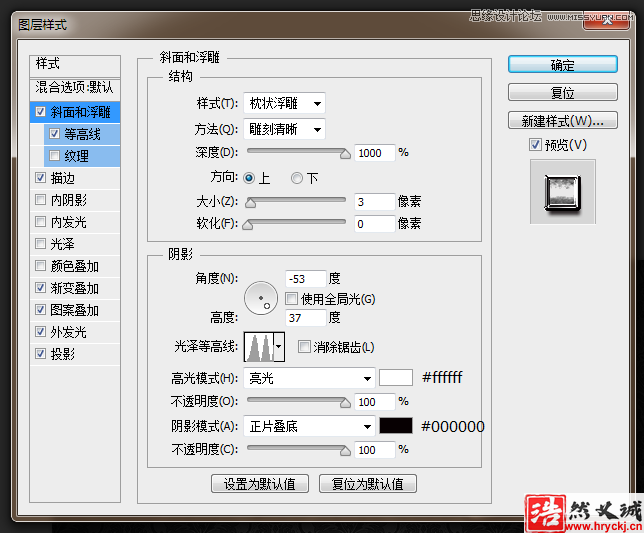Viewport: 644px width, 533px height.
Task: Click the 复位 button
Action: pos(563,92)
